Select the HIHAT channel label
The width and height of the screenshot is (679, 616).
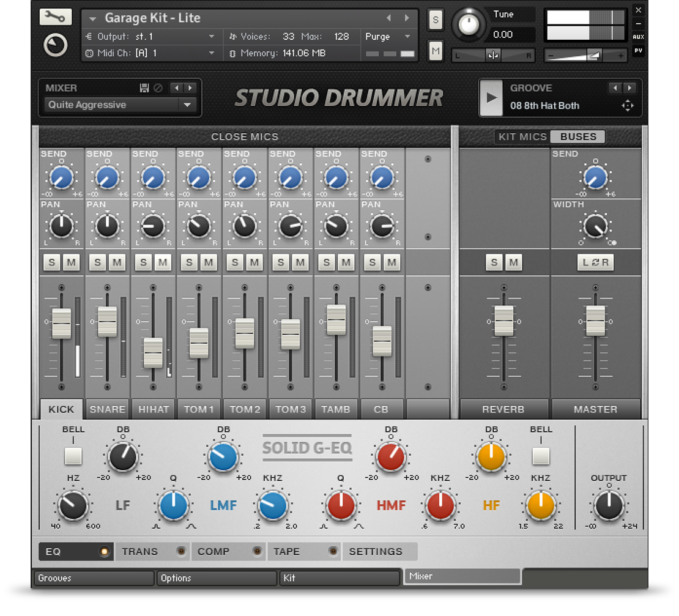point(154,409)
